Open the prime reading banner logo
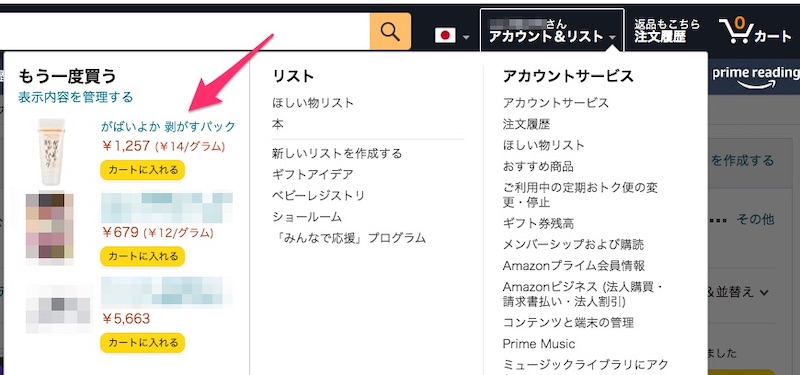 (756, 78)
